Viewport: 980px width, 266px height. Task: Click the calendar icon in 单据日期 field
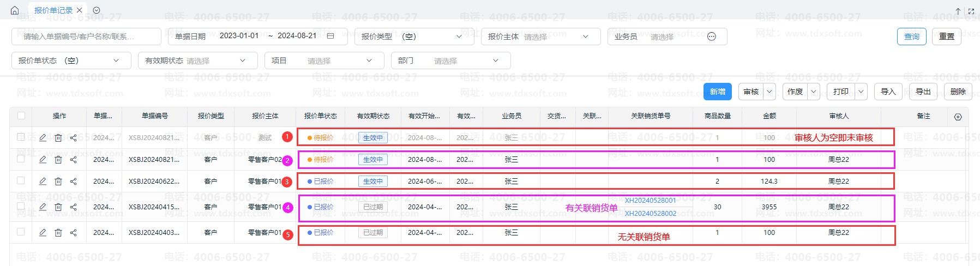330,36
